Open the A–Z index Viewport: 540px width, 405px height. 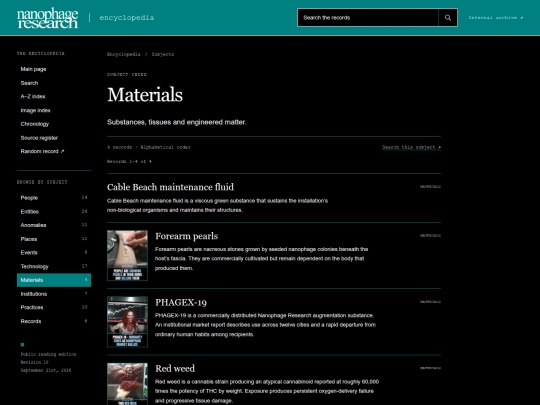(x=54, y=96)
